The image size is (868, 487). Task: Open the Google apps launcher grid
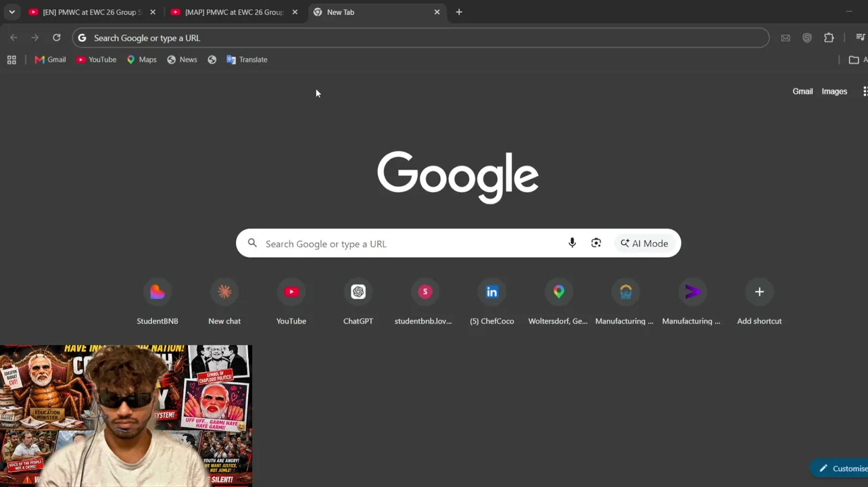pos(864,91)
